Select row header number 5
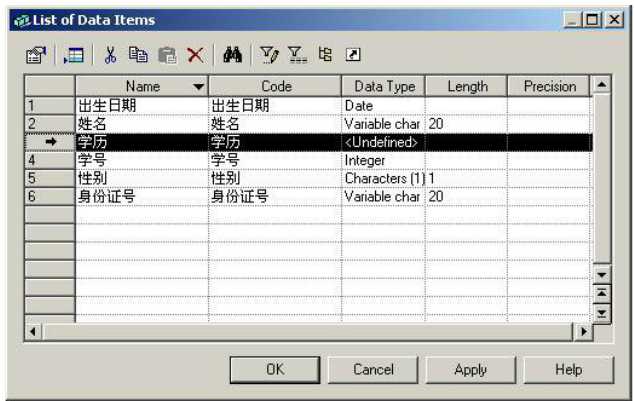The image size is (634, 401). point(50,178)
